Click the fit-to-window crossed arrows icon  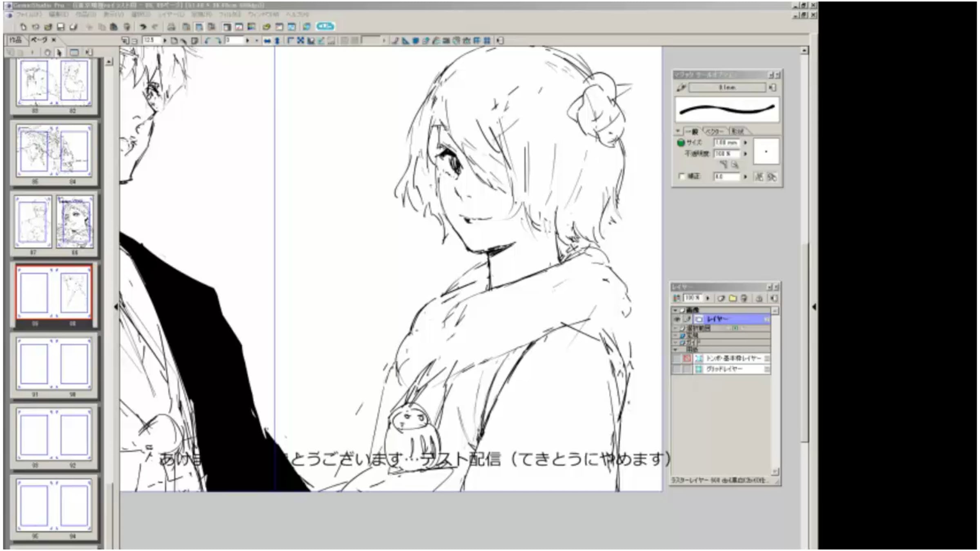tap(301, 40)
